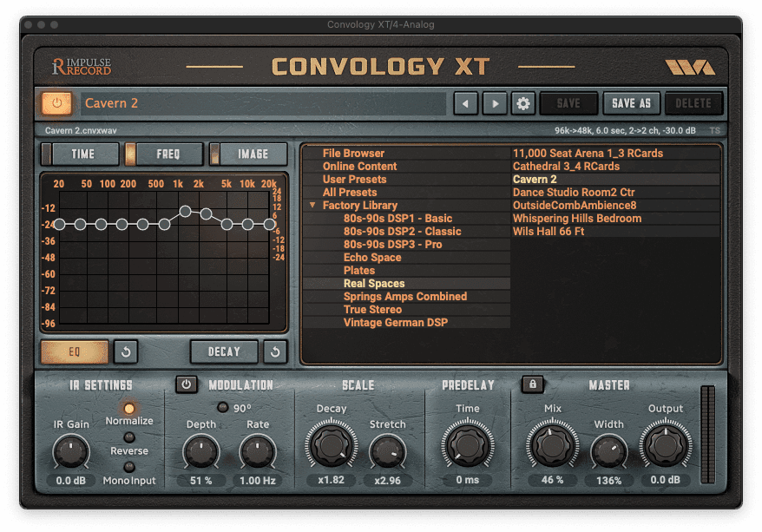The width and height of the screenshot is (762, 532).
Task: Toggle the Modulation section power switch
Action: click(x=185, y=384)
